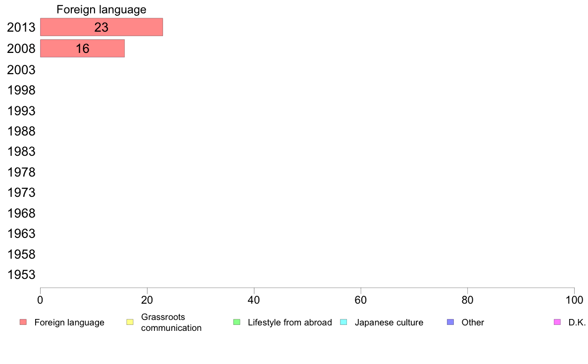Image resolution: width=588 pixels, height=364 pixels.
Task: Click the Lifestyle from abroad legend text
Action: [x=290, y=322]
